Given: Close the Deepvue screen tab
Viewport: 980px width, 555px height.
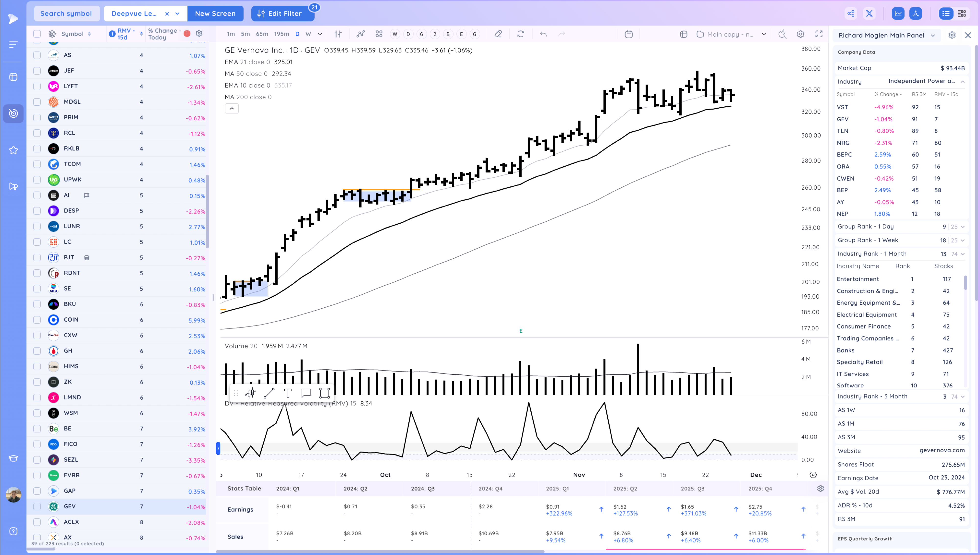Looking at the screenshot, I should 167,14.
